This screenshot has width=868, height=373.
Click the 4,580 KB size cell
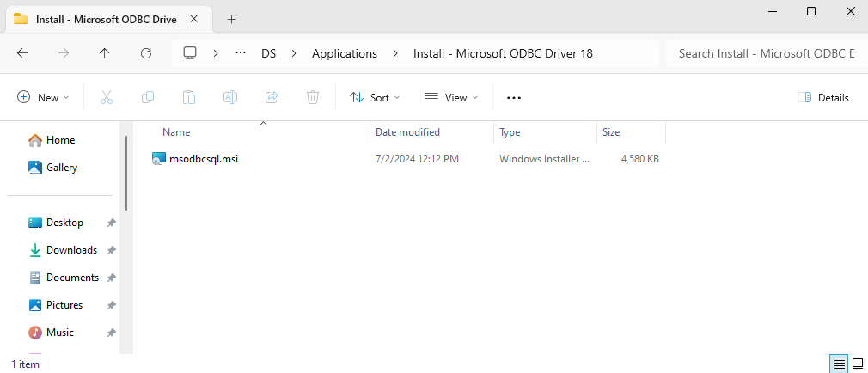(640, 159)
